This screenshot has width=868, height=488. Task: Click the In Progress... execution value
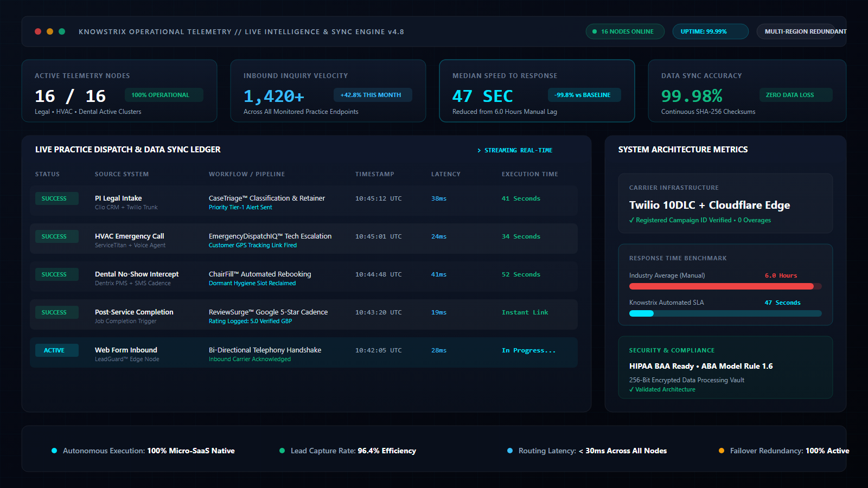point(529,350)
